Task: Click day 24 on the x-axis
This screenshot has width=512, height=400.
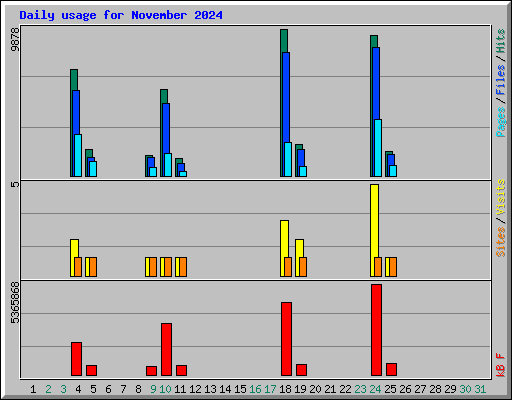Action: click(x=375, y=389)
